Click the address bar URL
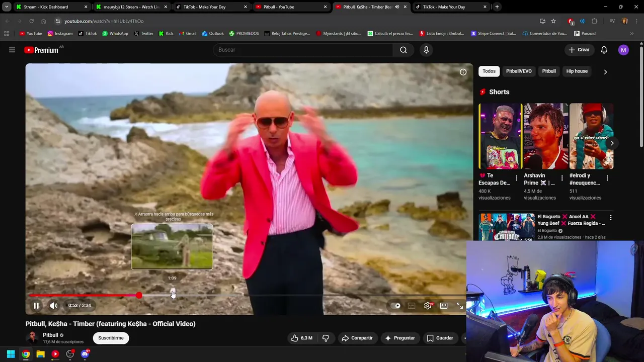This screenshot has width=644, height=362. click(104, 21)
